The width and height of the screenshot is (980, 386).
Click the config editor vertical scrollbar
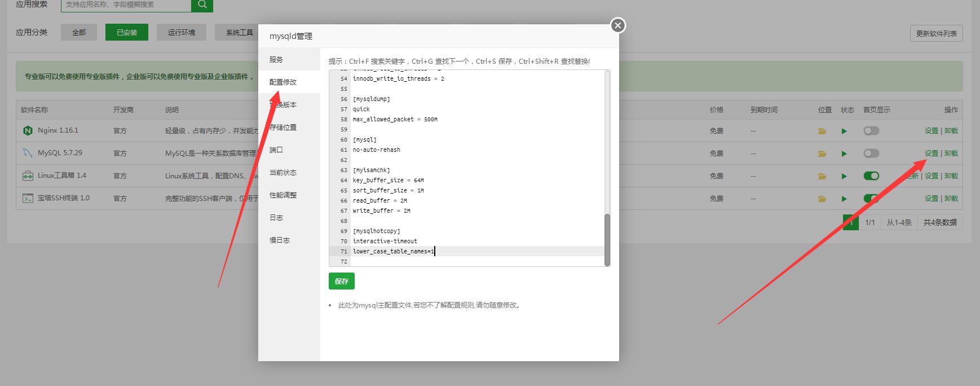(607, 239)
